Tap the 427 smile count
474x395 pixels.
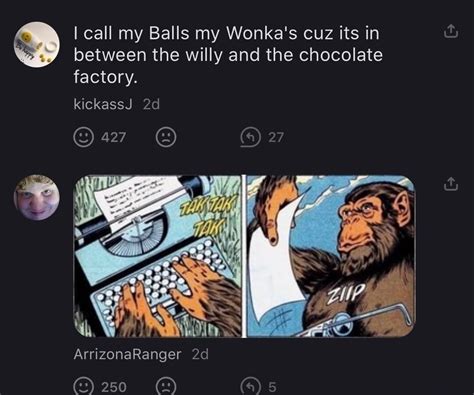[114, 137]
